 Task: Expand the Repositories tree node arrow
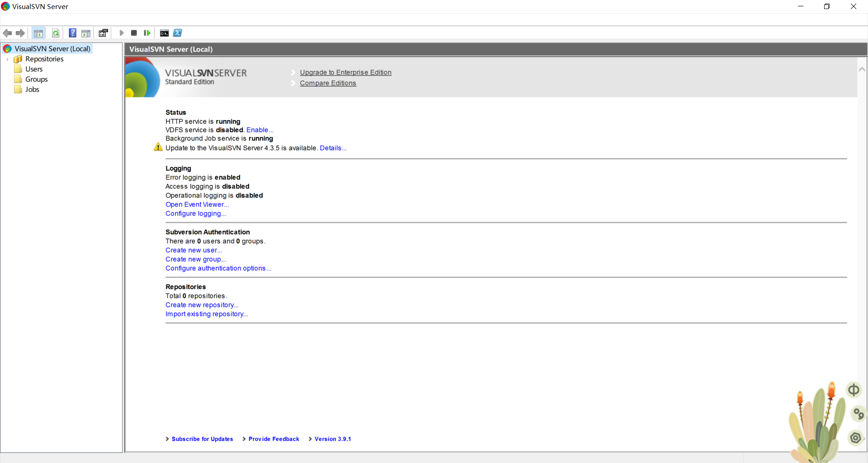click(7, 59)
